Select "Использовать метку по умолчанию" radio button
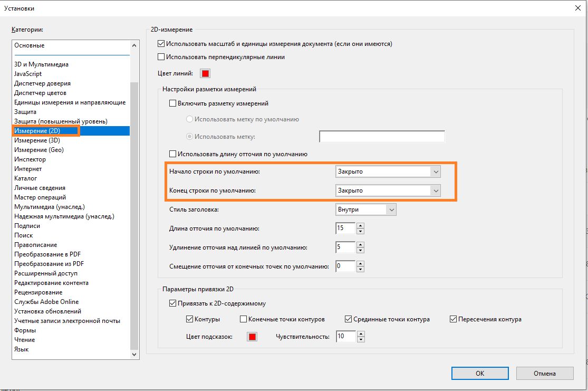The width and height of the screenshot is (588, 391). 189,119
